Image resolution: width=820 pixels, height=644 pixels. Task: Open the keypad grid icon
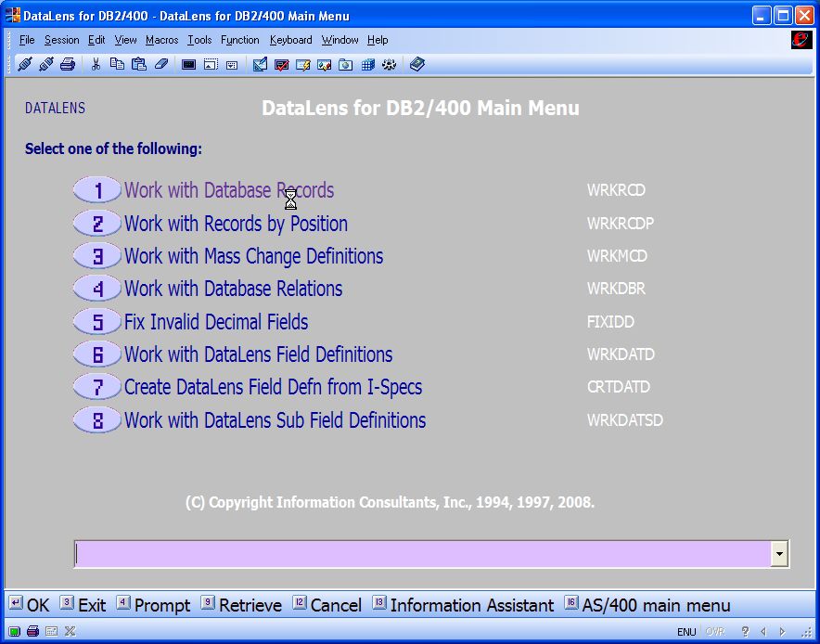(x=367, y=64)
